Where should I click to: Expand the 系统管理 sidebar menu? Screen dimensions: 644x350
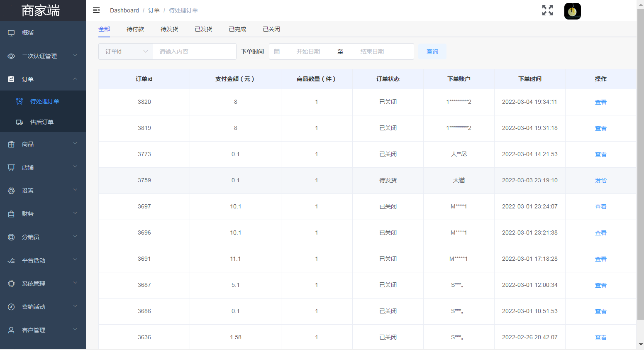(x=43, y=284)
